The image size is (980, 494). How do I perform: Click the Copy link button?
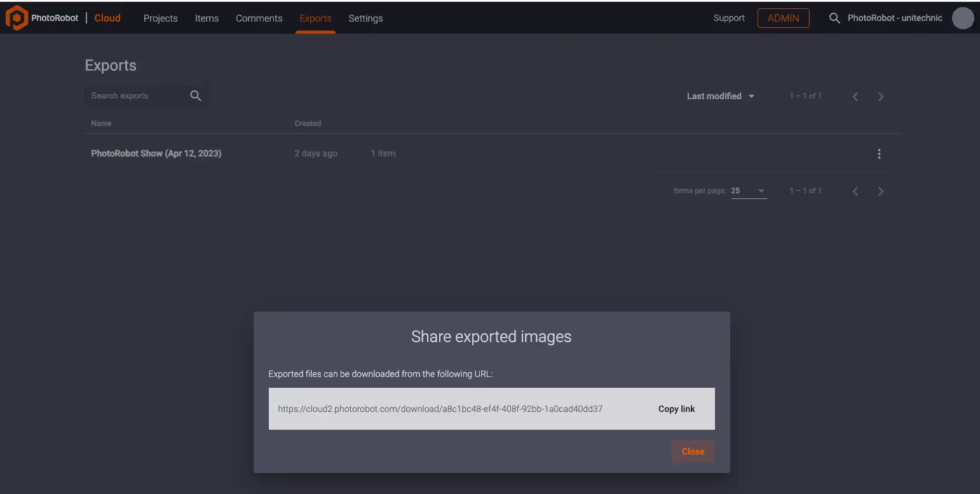[x=676, y=409]
